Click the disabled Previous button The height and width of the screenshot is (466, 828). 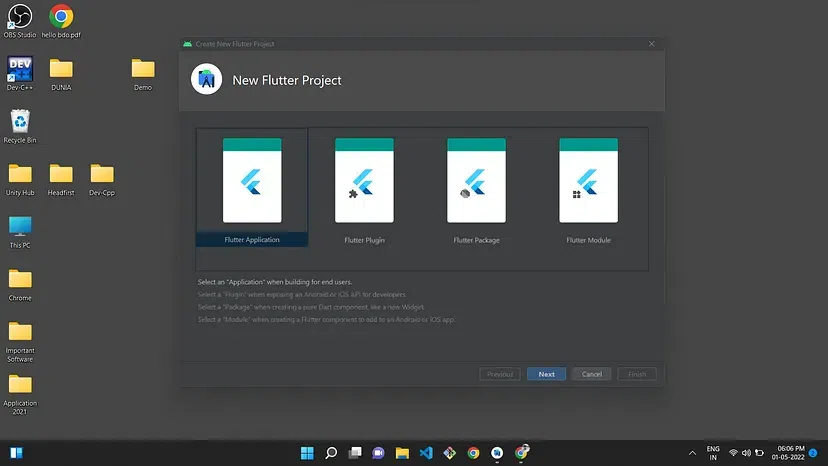(x=500, y=374)
